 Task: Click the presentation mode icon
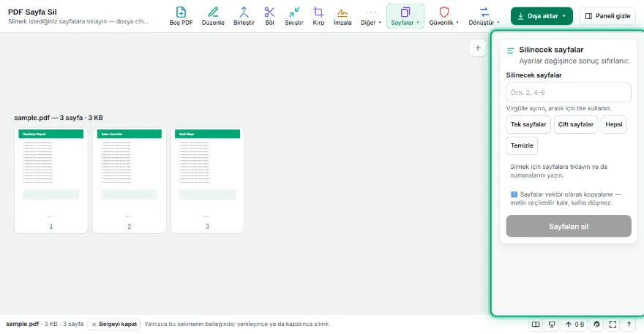pyautogui.click(x=552, y=324)
